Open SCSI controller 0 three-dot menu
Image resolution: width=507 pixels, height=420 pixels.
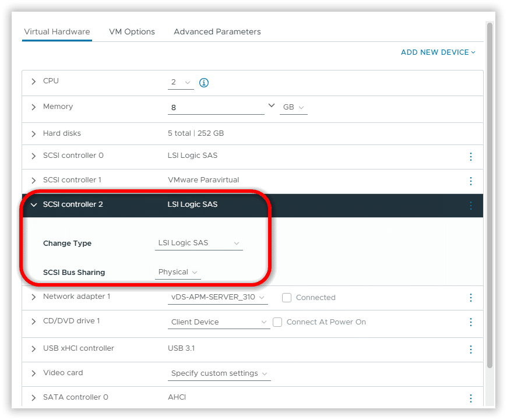click(x=471, y=157)
